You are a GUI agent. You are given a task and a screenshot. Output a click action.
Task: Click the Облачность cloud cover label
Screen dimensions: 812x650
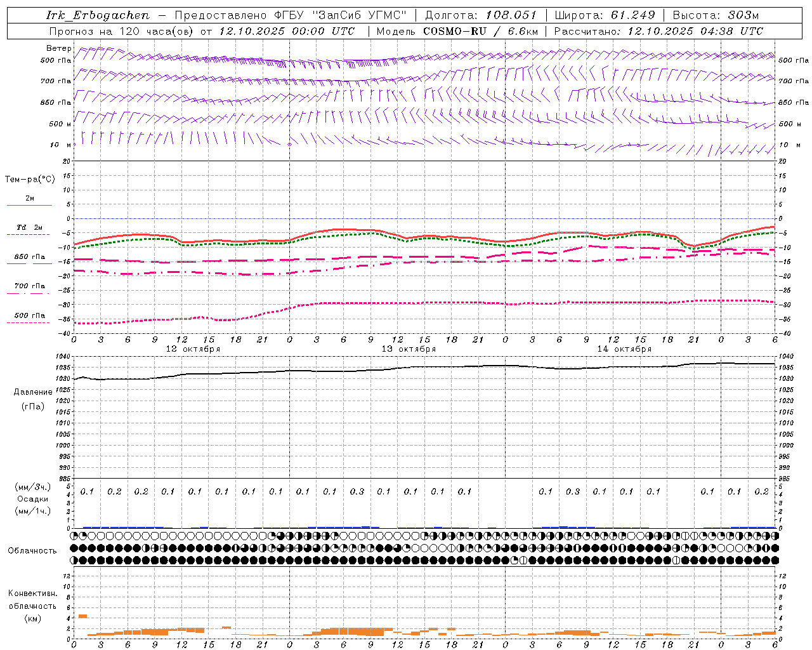coord(32,551)
